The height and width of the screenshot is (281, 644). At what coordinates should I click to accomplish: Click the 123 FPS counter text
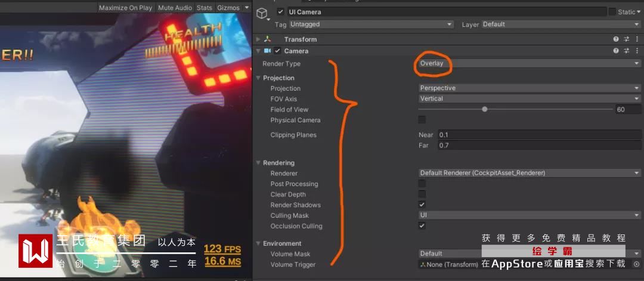[x=222, y=249]
